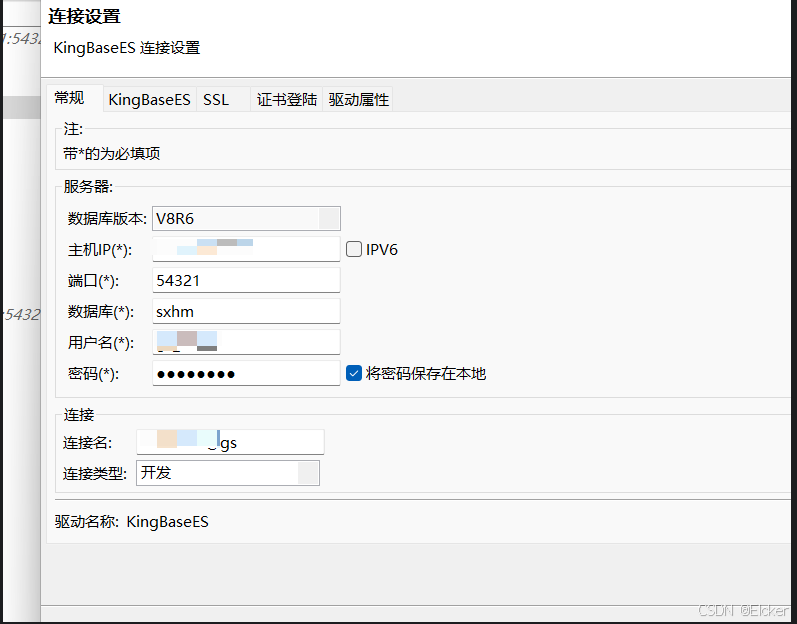Open the 驱动属性 tab
The height and width of the screenshot is (624, 797).
358,99
